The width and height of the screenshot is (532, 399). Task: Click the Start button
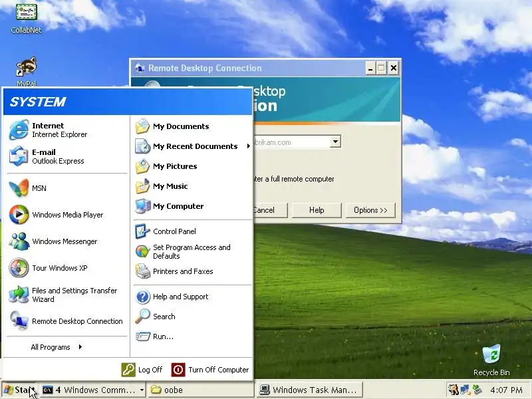19,390
